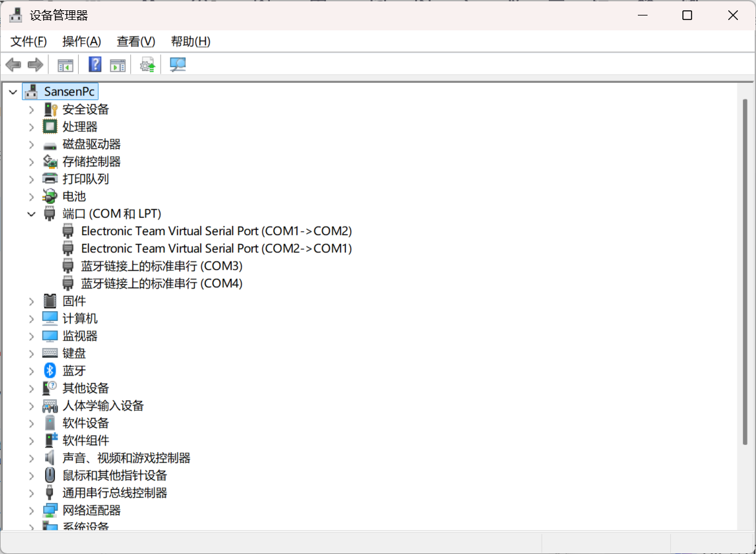This screenshot has height=554, width=756.
Task: Click the Device Manager icon in the title bar
Action: pos(15,14)
